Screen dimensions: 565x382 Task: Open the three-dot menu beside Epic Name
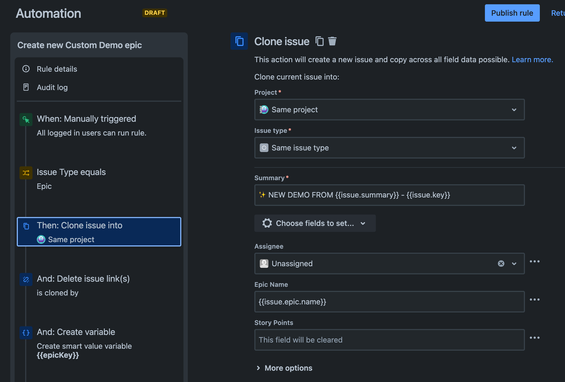[534, 299]
